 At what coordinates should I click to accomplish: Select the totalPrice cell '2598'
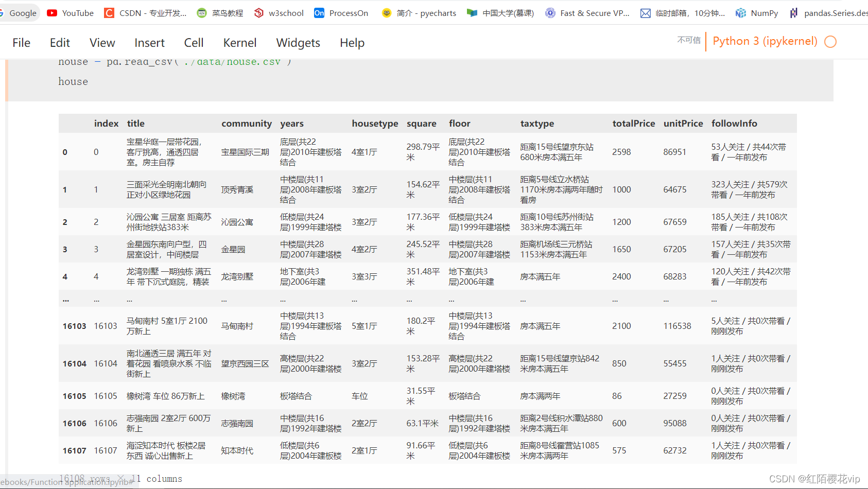click(621, 152)
